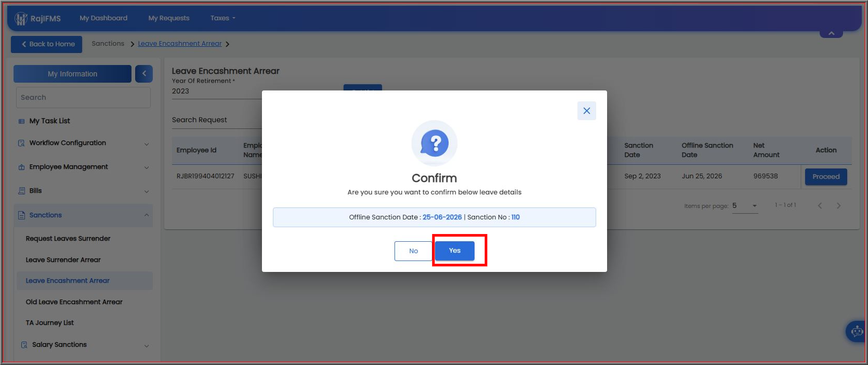Click the Offline Sanction Date column header
Image resolution: width=868 pixels, height=365 pixels.
coord(707,150)
